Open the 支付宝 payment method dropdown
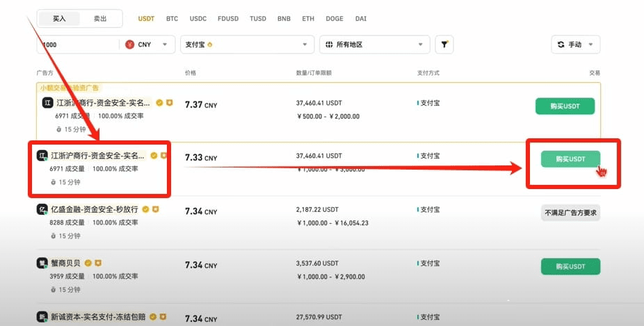Viewport: 644px width, 326px height. 247,44
